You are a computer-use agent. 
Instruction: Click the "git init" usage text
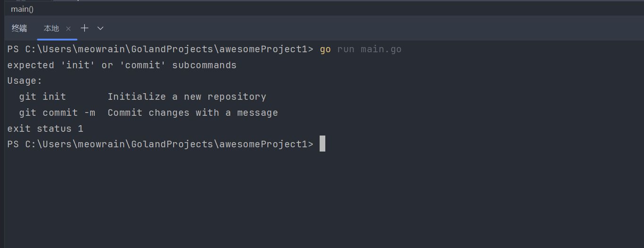[x=42, y=97]
